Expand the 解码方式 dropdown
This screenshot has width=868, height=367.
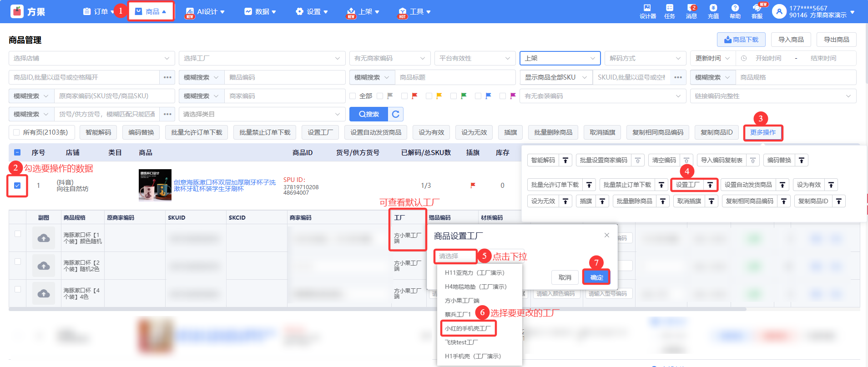(645, 58)
